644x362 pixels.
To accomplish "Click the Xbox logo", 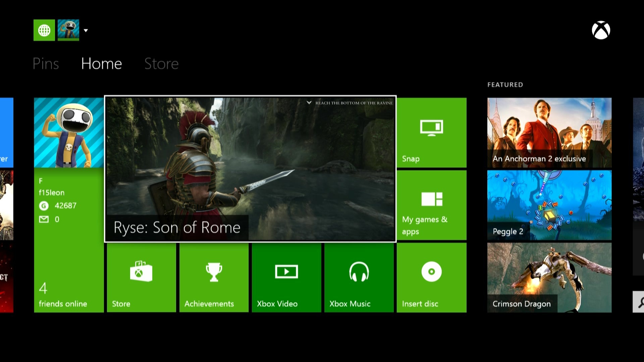I will point(601,30).
